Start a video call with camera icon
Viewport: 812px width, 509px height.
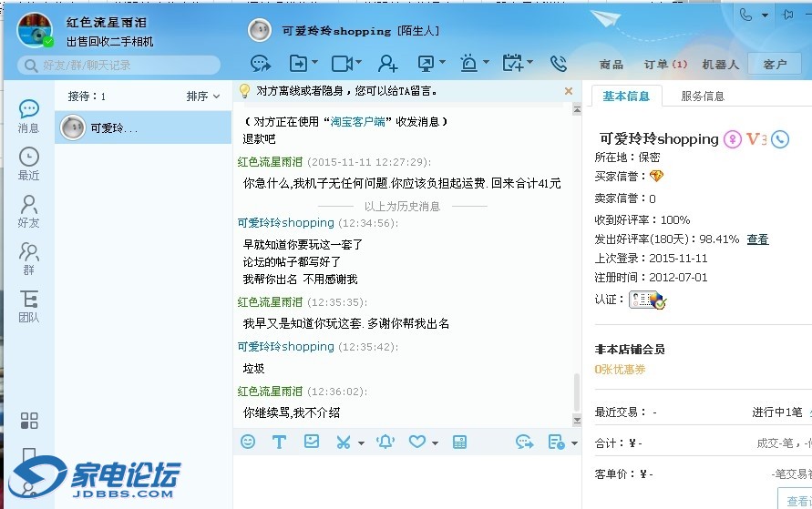pos(343,64)
